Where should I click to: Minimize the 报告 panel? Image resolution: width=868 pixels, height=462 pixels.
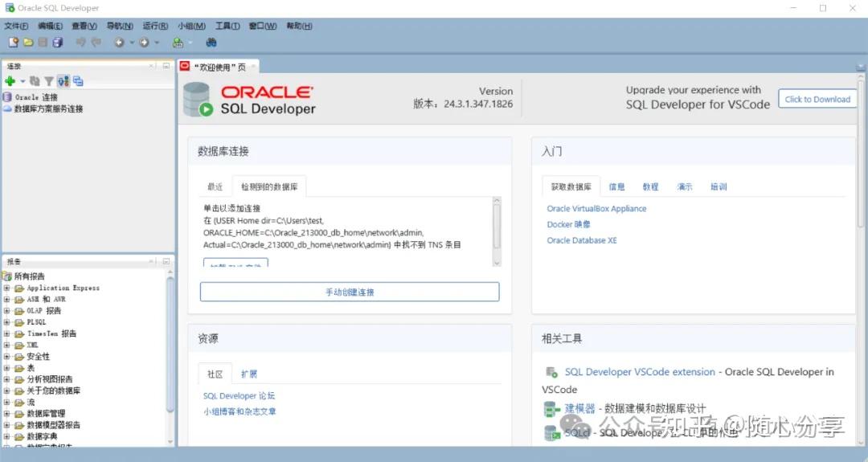point(166,261)
